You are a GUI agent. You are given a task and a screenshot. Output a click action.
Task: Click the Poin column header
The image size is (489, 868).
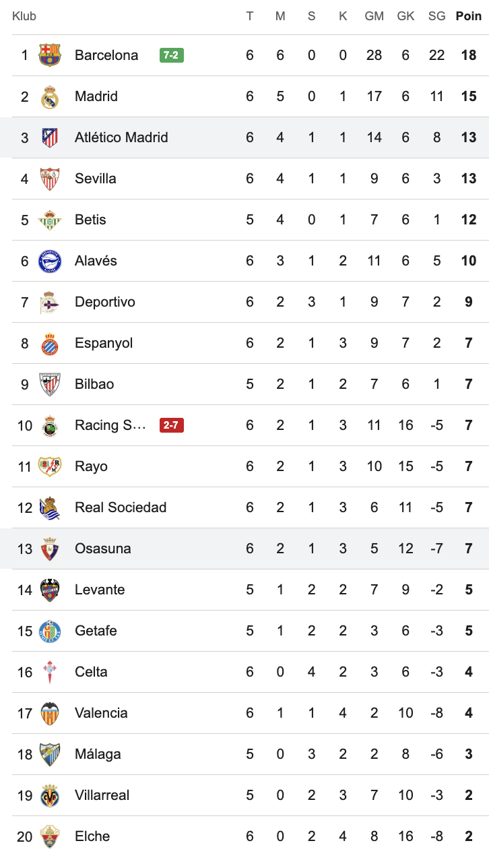point(469,15)
